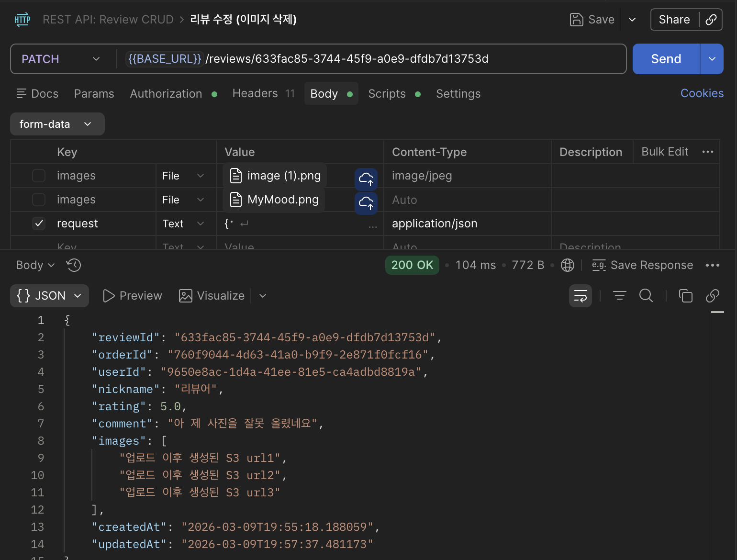The width and height of the screenshot is (737, 560).
Task: Click the upload cloud icon for MyMood.png
Action: (x=366, y=203)
